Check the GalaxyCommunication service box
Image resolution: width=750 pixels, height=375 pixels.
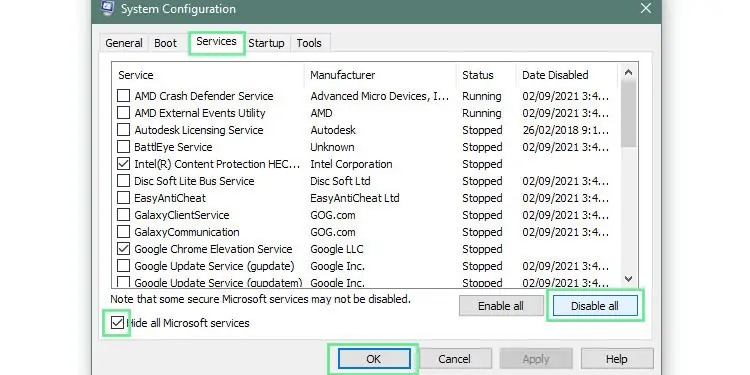tap(123, 232)
